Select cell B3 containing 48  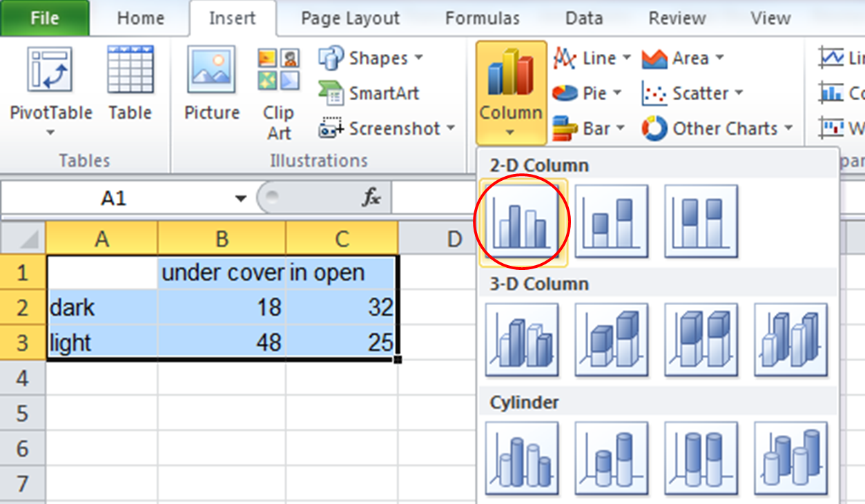(x=222, y=342)
